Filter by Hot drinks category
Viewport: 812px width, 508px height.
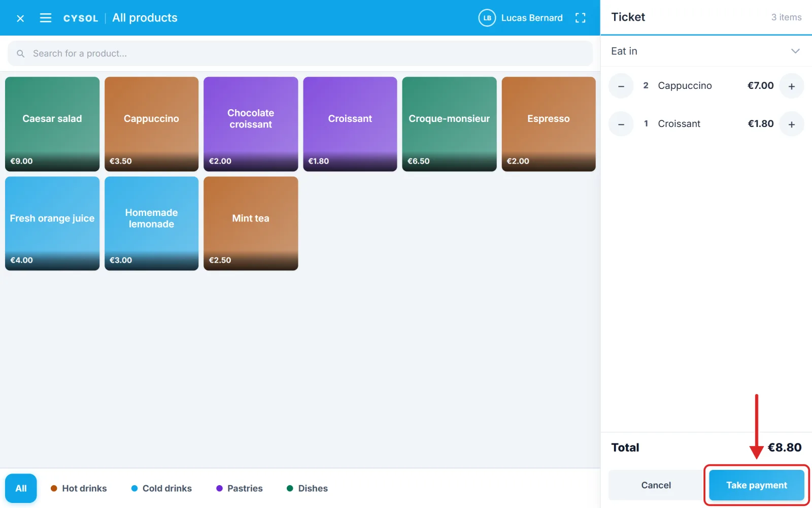[x=79, y=488]
